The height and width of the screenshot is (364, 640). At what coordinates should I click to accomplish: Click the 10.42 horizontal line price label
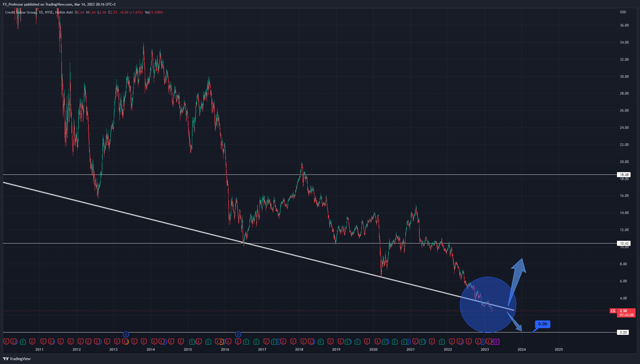click(x=624, y=243)
